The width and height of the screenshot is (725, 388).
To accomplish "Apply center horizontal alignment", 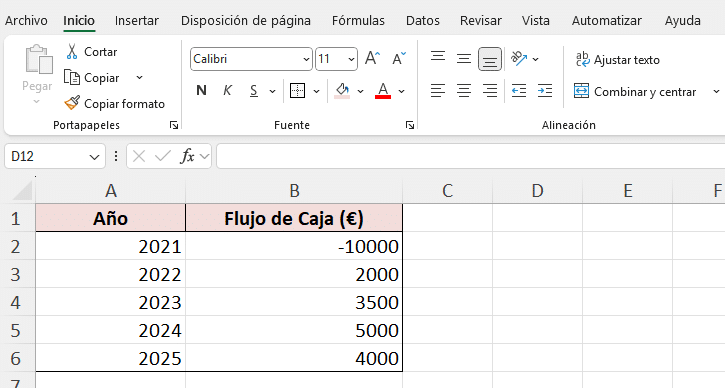I will [464, 91].
